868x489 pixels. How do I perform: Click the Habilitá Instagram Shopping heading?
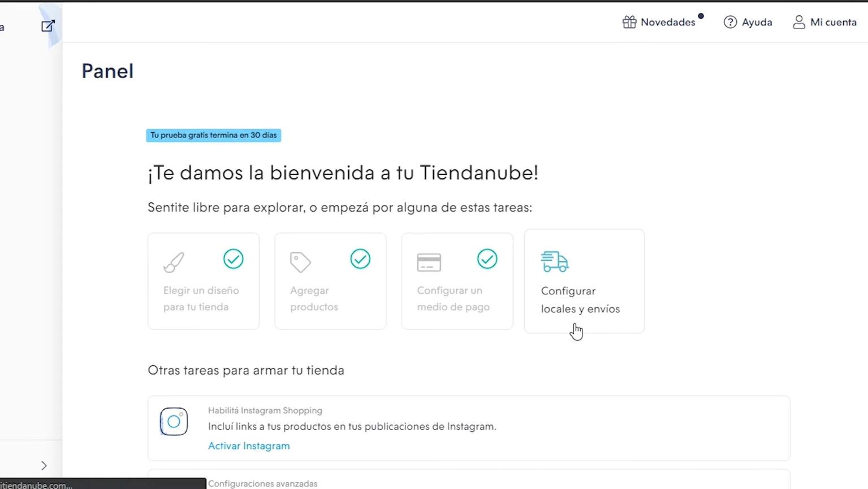click(x=265, y=410)
